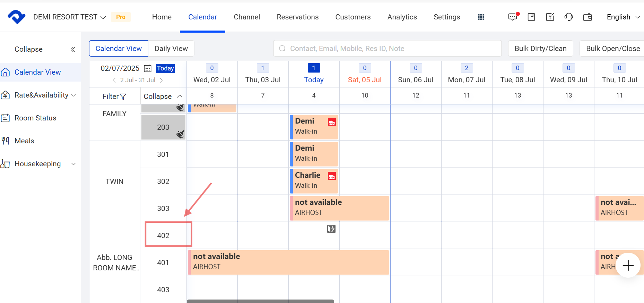Select Calendar View toggle button

[119, 49]
